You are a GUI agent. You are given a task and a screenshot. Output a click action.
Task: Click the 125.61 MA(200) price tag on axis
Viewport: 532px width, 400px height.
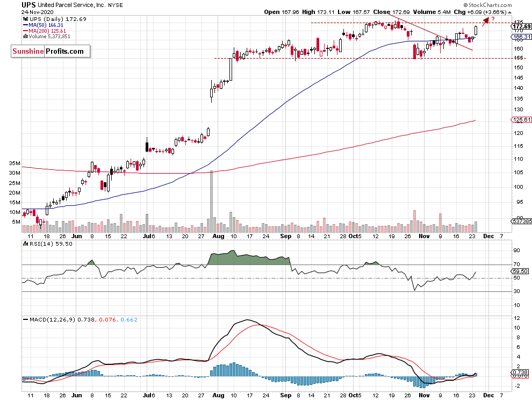tap(522, 119)
